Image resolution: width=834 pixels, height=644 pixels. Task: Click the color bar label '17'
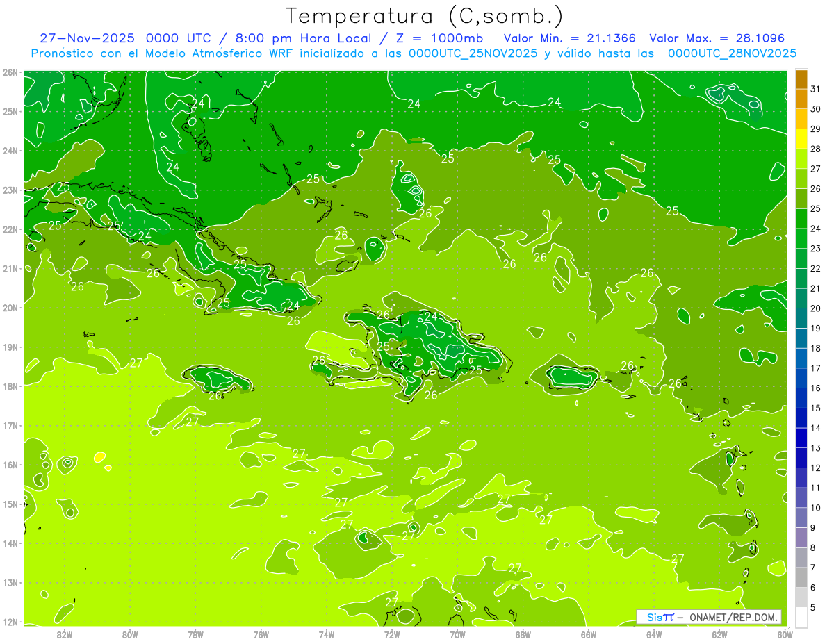815,368
